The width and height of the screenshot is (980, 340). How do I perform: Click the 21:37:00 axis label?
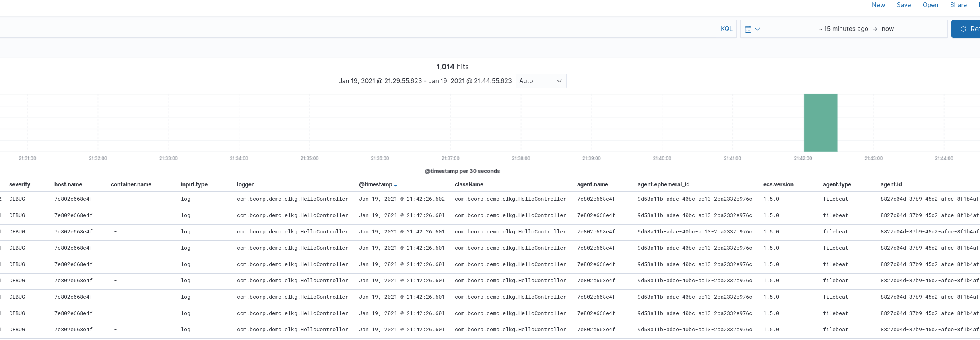[x=450, y=158]
